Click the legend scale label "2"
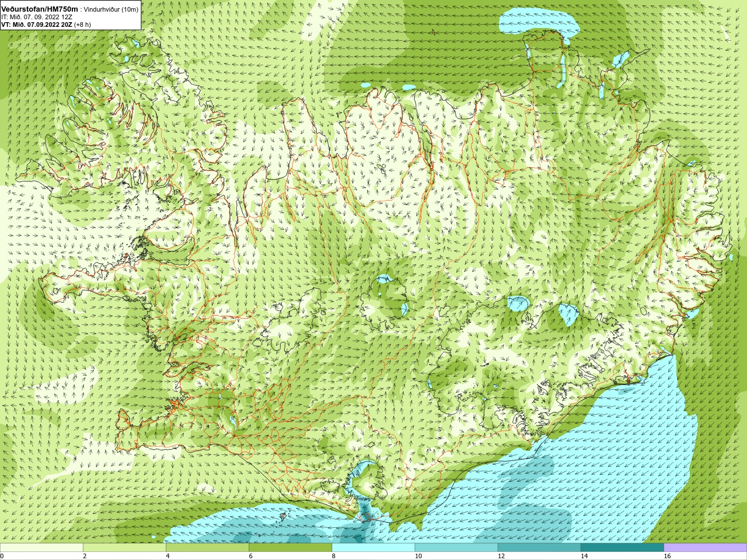747x560 pixels. point(85,556)
